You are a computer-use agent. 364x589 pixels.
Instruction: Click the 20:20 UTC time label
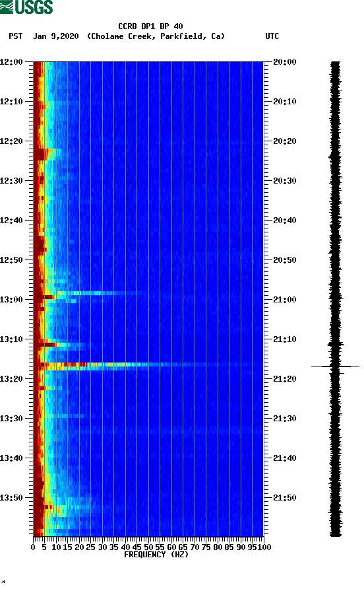click(x=285, y=141)
